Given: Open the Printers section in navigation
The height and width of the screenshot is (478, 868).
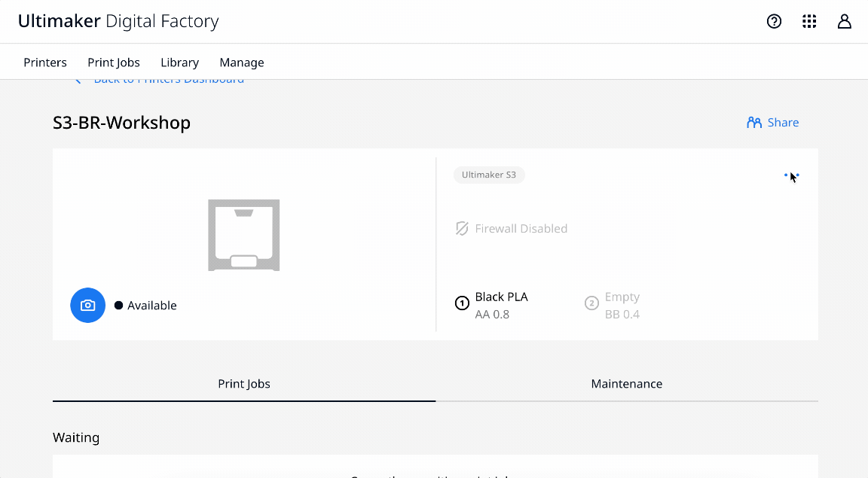Looking at the screenshot, I should (45, 62).
